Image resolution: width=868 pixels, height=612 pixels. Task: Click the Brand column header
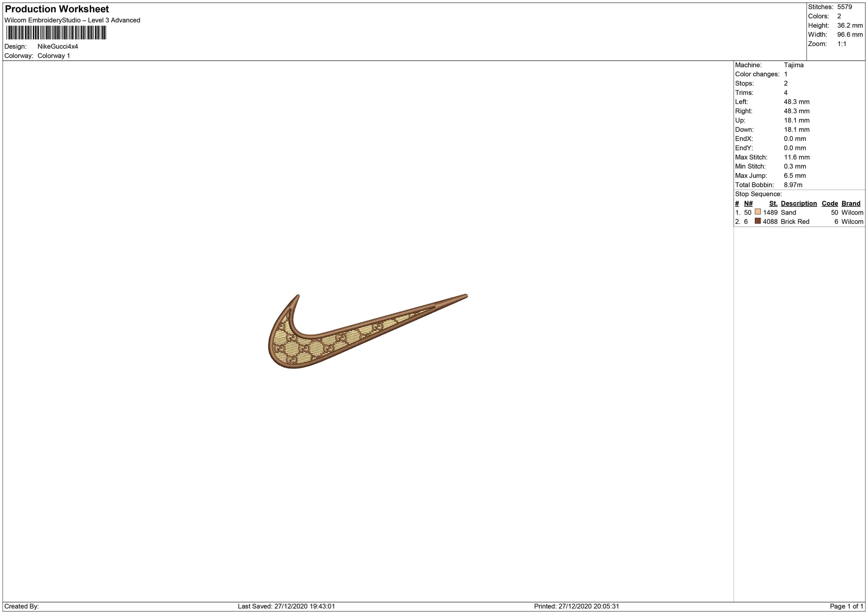(851, 203)
